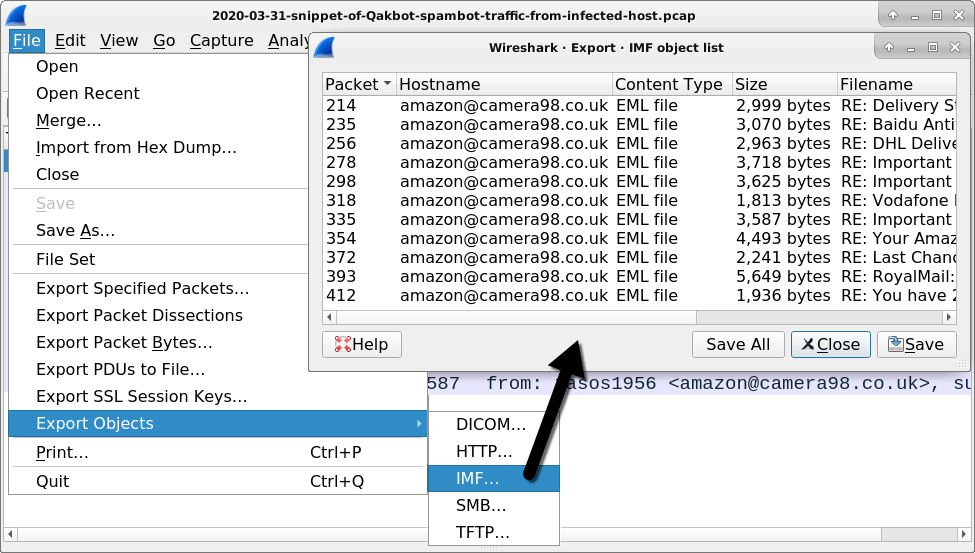975x553 pixels.
Task: Select packet 256 row RE: DHL Delivery
Action: (639, 144)
